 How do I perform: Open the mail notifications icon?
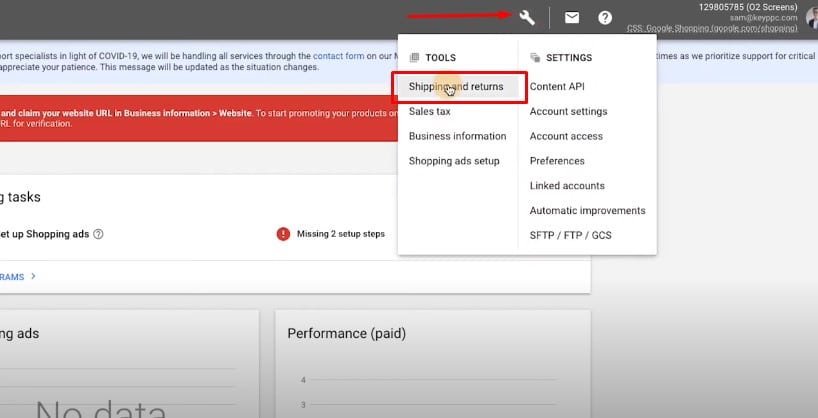tap(572, 18)
